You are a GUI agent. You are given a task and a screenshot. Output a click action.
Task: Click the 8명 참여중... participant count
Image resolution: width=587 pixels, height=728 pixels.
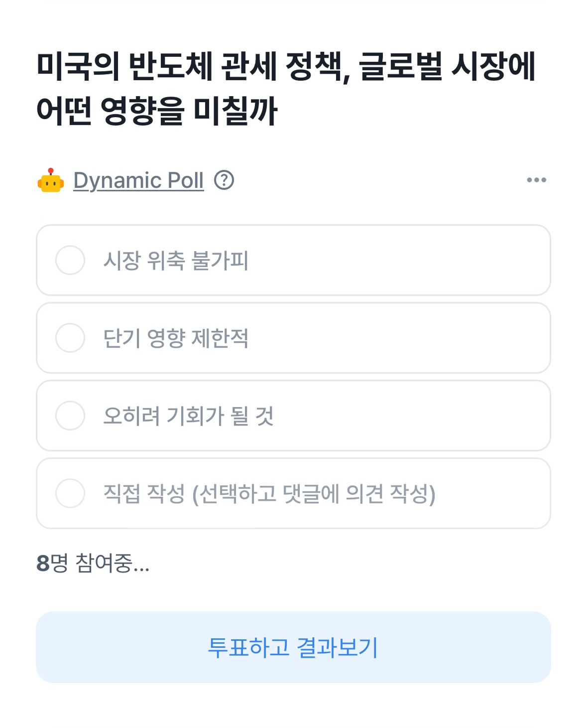(93, 564)
